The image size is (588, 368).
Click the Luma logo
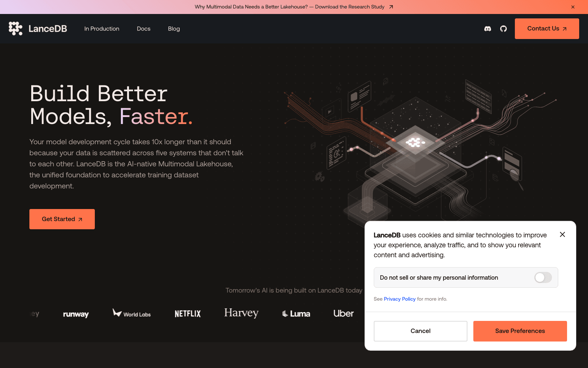pos(296,314)
